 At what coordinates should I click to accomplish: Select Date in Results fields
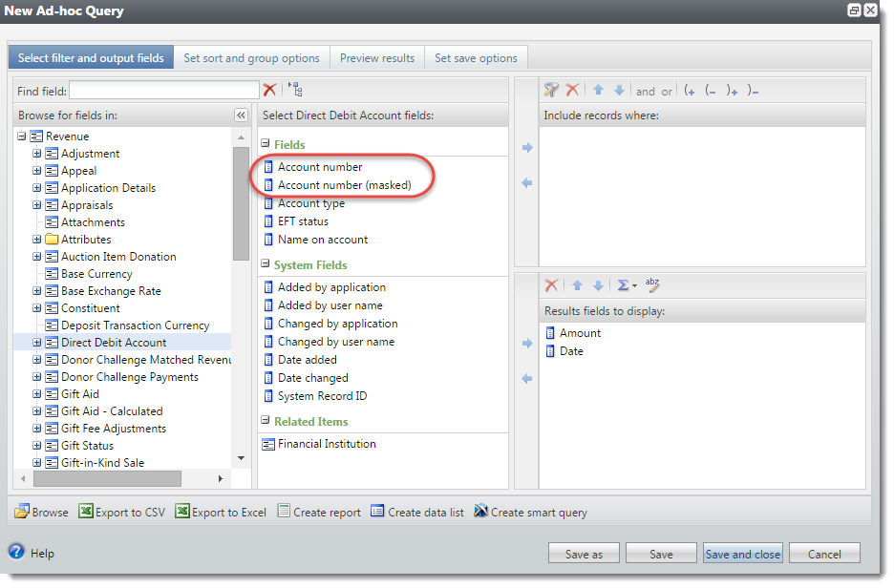(x=571, y=351)
